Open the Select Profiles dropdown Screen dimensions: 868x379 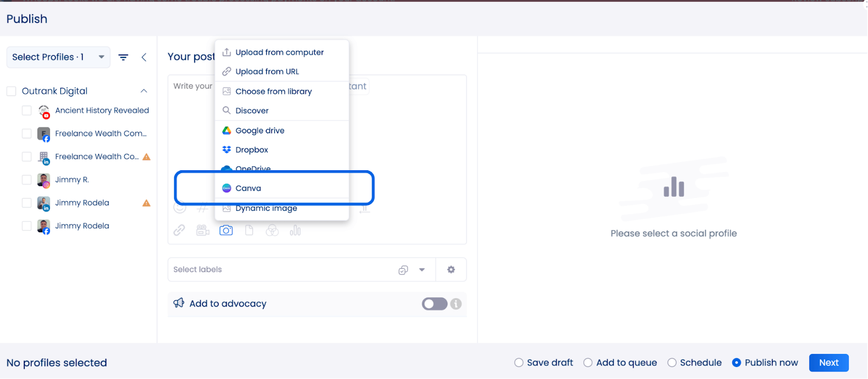click(x=58, y=57)
